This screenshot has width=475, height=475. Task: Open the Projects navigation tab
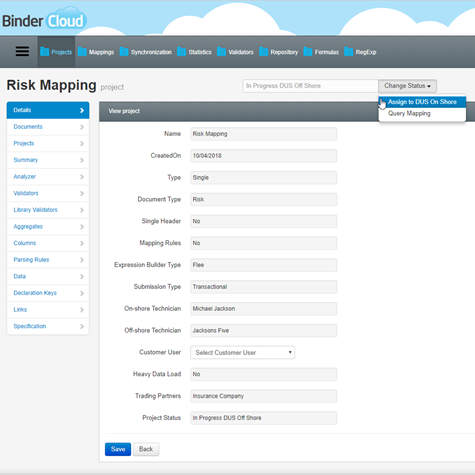click(56, 52)
